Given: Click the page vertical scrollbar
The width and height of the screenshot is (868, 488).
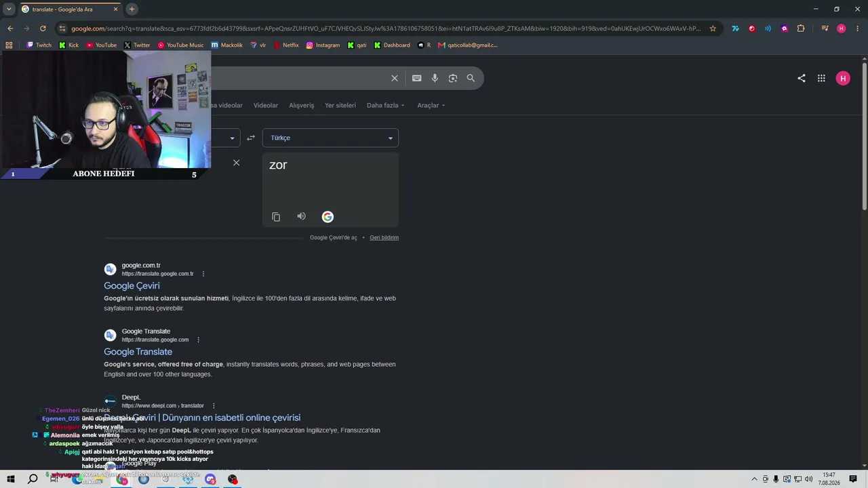Looking at the screenshot, I should pyautogui.click(x=865, y=136).
